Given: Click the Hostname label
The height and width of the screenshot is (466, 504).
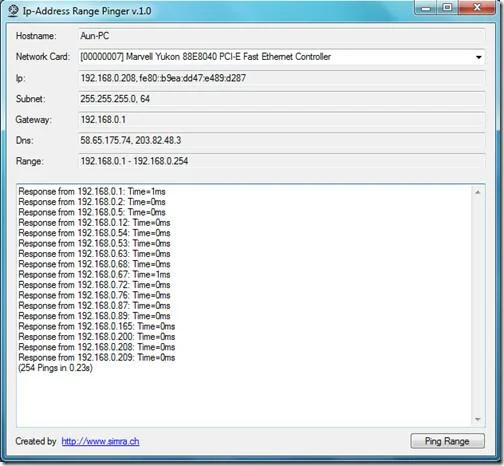Looking at the screenshot, I should (x=36, y=36).
